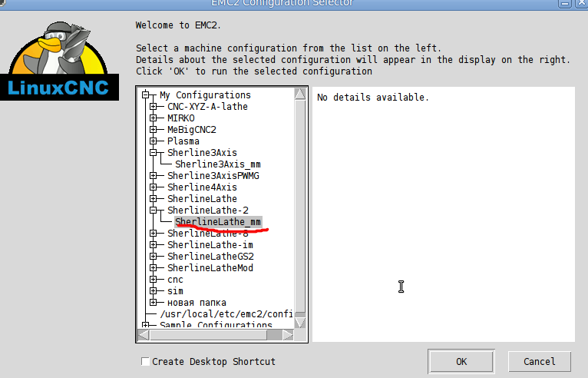Click the Cancel button
Screen dimensions: 588x378
[x=539, y=362]
